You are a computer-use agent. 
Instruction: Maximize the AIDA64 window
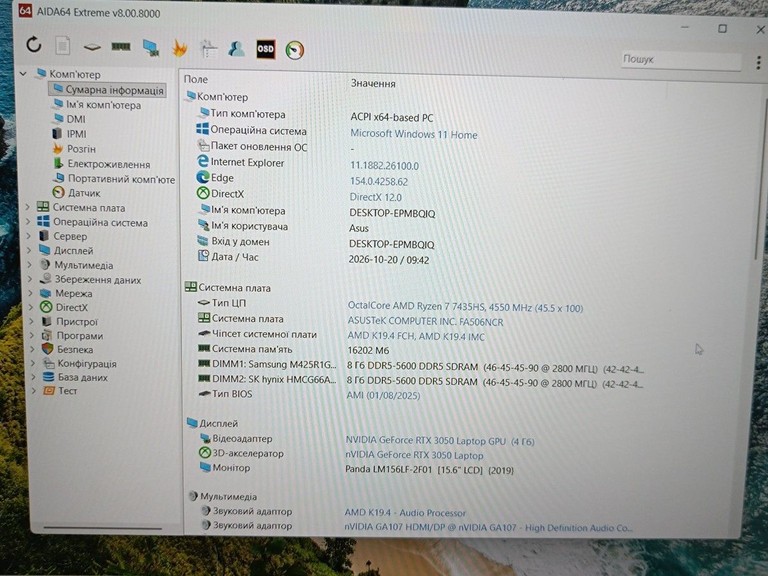tap(722, 29)
